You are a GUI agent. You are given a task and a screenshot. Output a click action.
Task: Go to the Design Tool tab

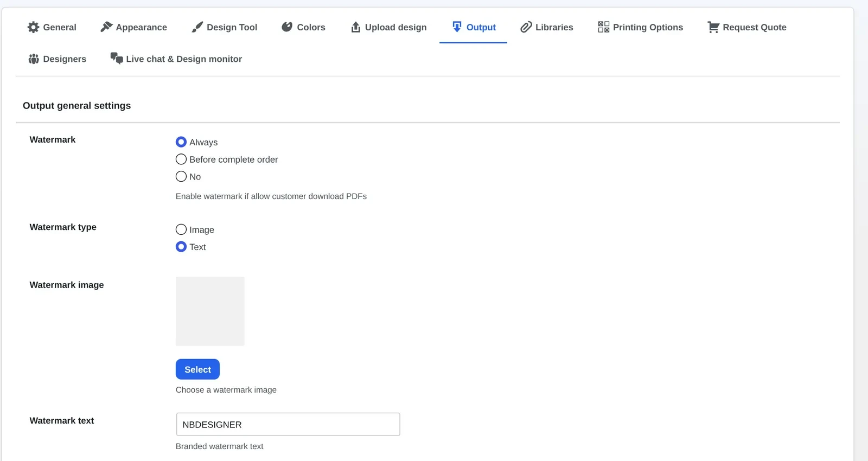click(225, 27)
